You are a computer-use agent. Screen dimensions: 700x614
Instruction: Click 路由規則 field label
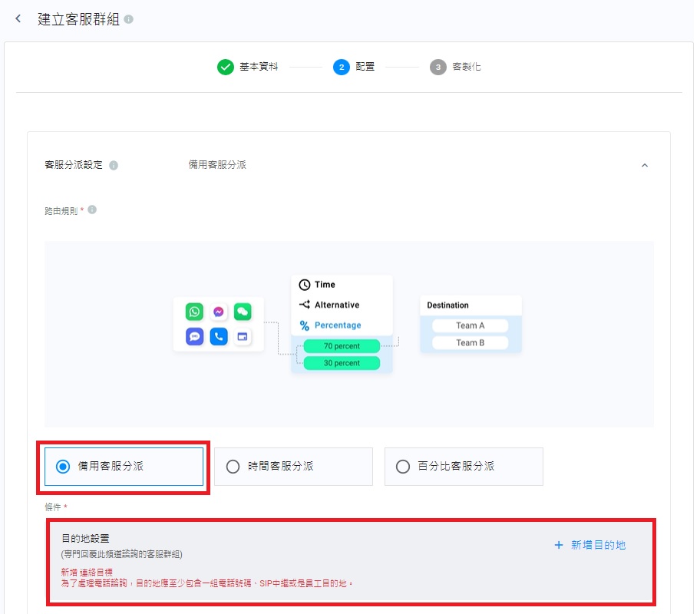click(61, 211)
